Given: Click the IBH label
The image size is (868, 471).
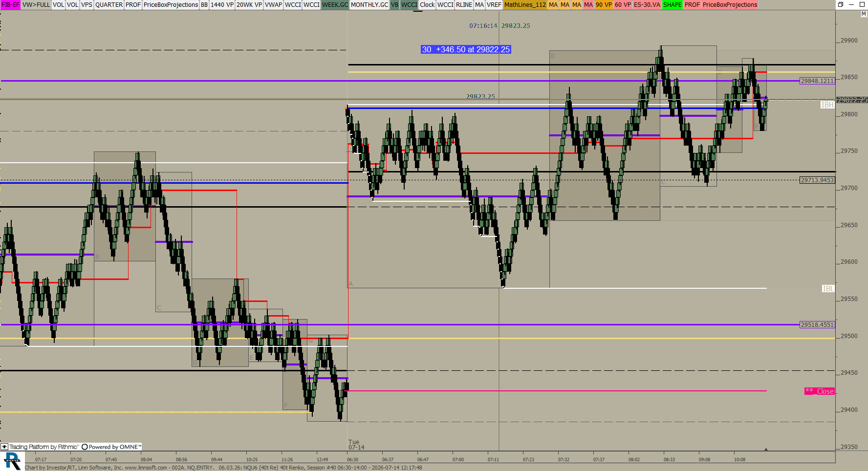Looking at the screenshot, I should point(827,105).
